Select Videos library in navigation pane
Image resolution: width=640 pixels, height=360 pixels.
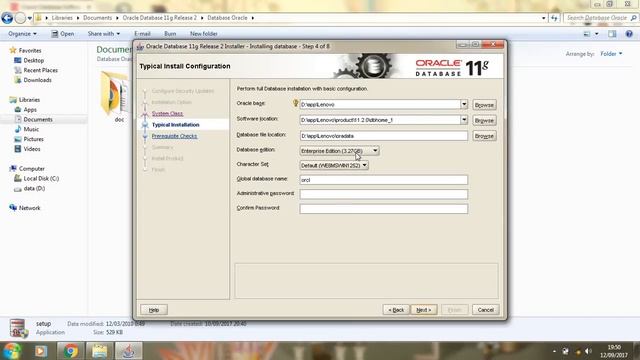click(x=32, y=149)
